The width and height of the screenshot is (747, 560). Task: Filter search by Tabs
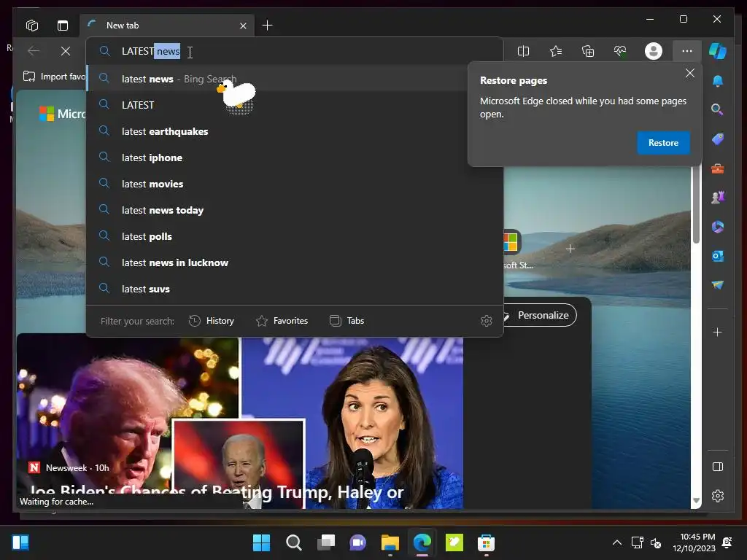(347, 321)
